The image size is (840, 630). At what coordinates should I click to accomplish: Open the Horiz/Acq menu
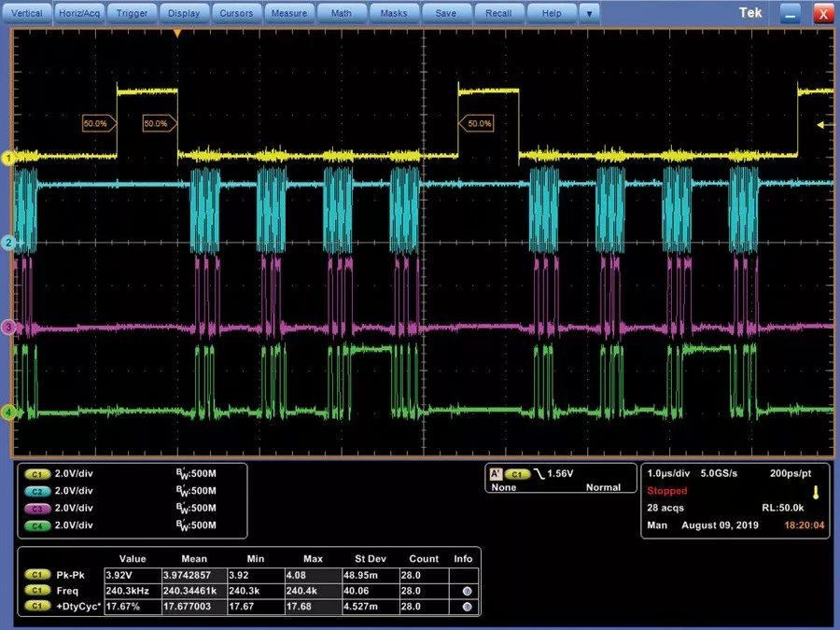[x=79, y=14]
